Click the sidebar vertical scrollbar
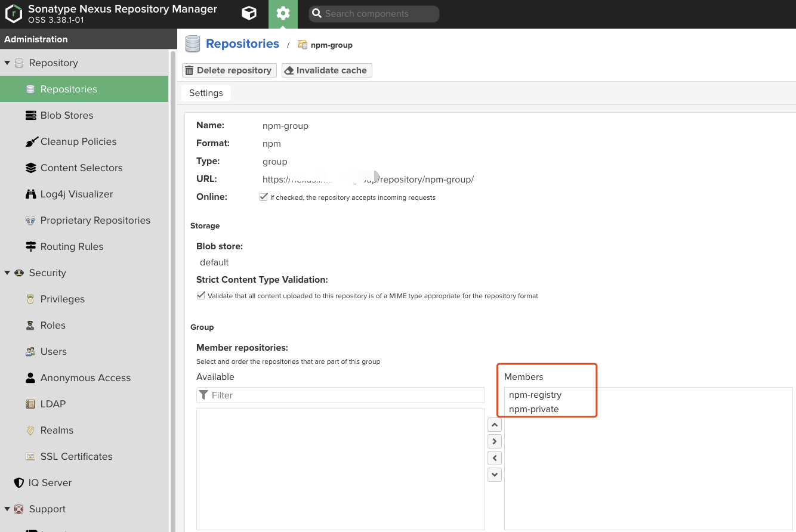The height and width of the screenshot is (532, 796). (x=173, y=290)
